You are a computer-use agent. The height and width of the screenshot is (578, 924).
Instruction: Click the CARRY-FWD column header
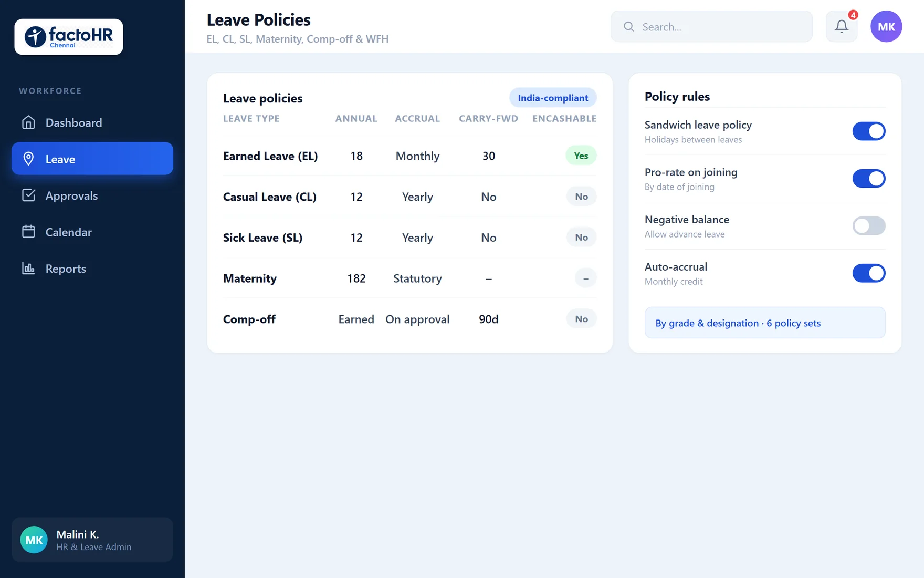pyautogui.click(x=489, y=119)
